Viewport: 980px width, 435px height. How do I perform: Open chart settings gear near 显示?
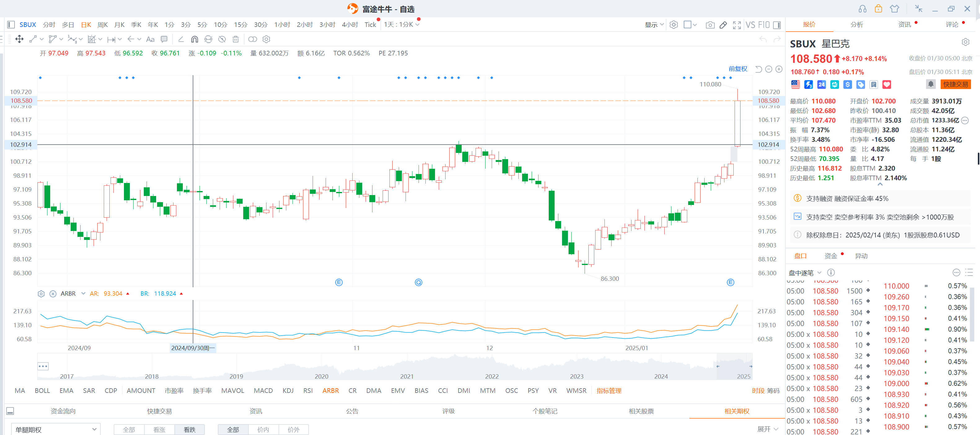pyautogui.click(x=674, y=25)
